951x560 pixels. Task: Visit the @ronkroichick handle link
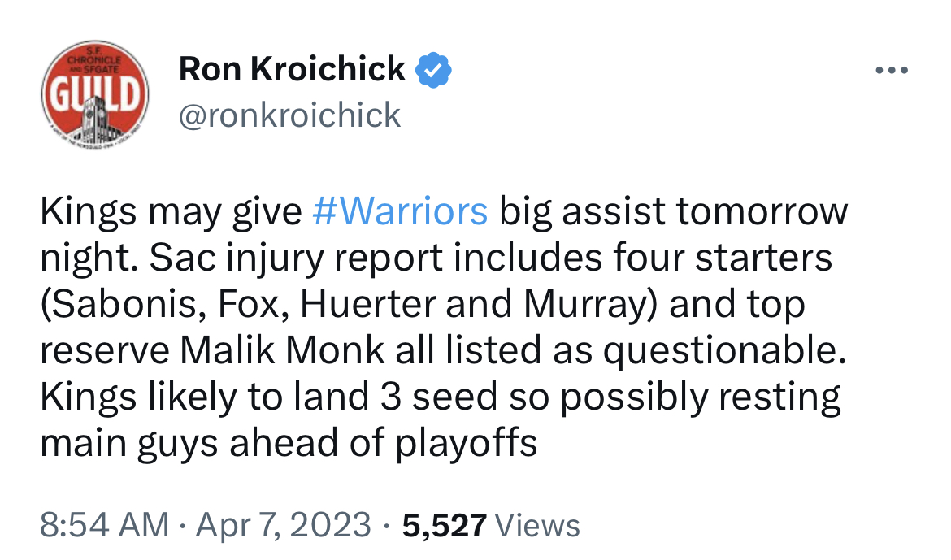[x=289, y=115]
